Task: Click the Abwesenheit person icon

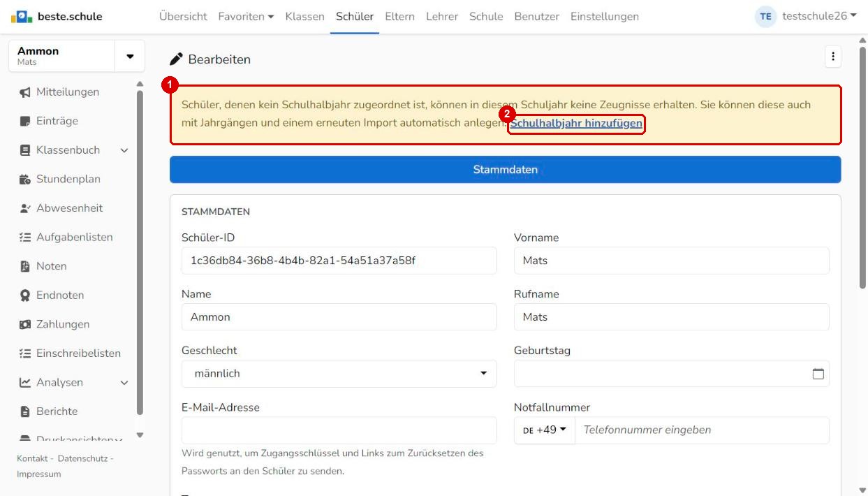Action: [24, 208]
